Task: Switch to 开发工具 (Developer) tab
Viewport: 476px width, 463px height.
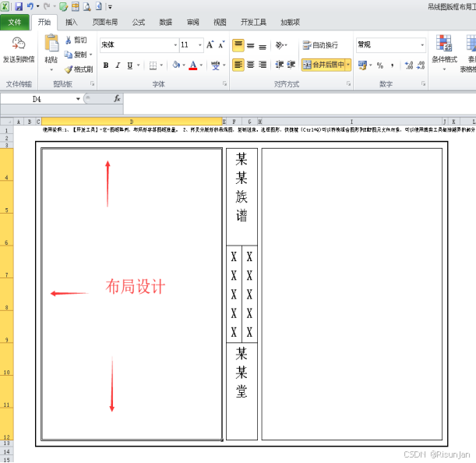Action: tap(253, 22)
